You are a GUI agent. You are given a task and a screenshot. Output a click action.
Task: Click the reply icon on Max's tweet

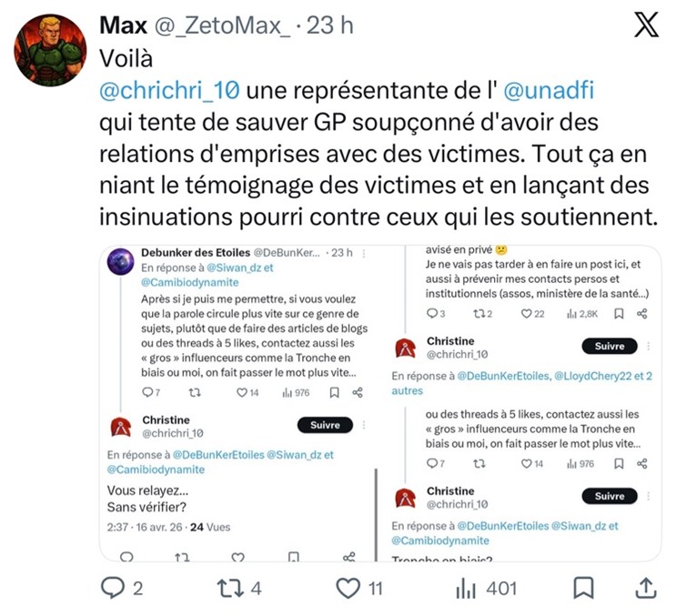(113, 588)
